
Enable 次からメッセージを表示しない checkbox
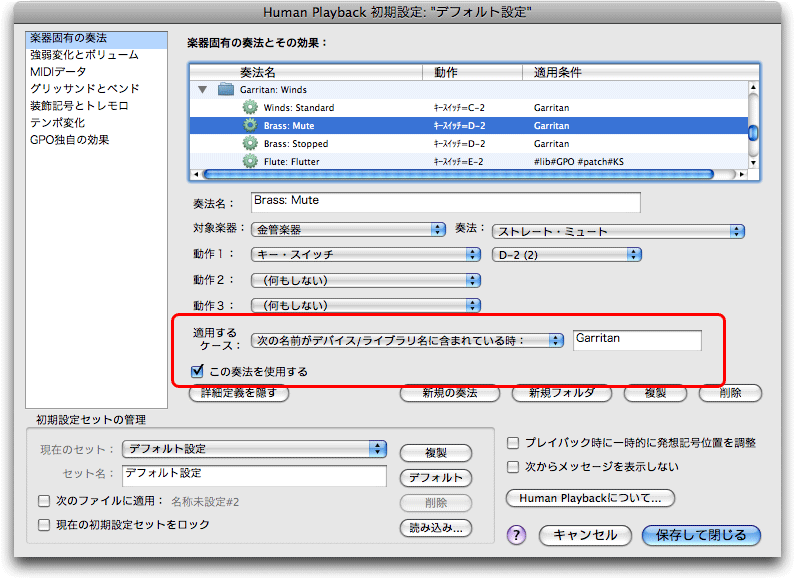coord(513,466)
